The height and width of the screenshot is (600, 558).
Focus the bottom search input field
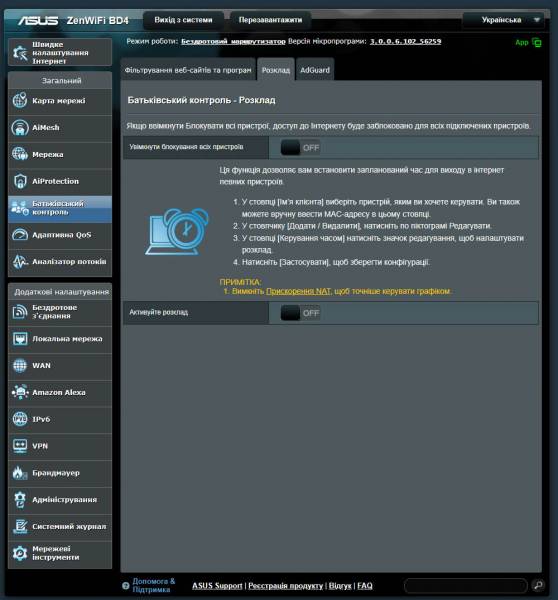466,585
